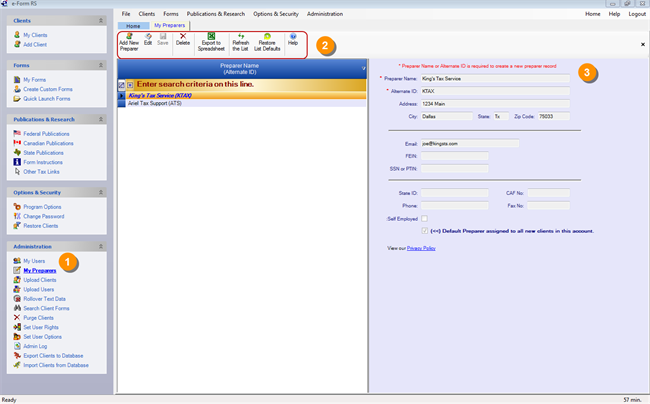Tick the Self Employed checkbox
The image size is (650, 404).
click(425, 217)
